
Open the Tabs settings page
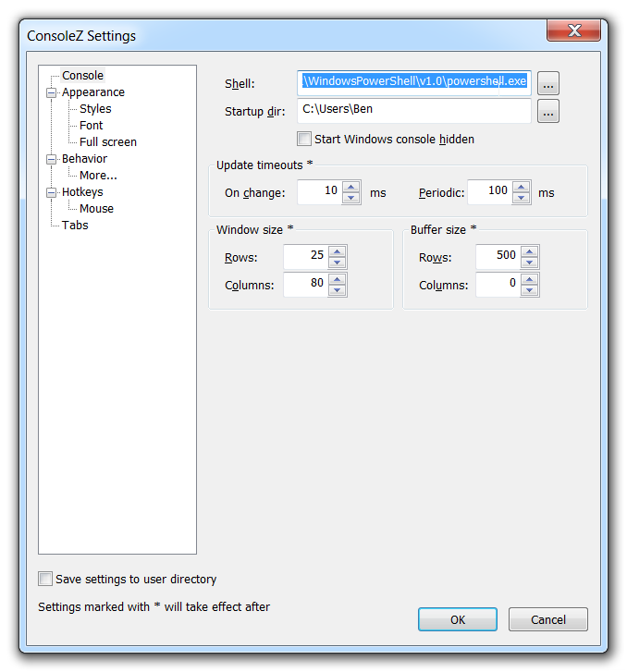(75, 226)
